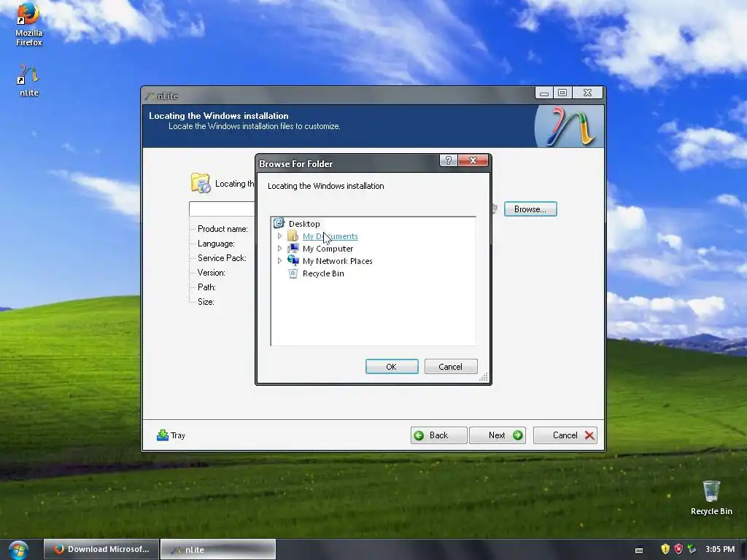This screenshot has width=747, height=560.
Task: Open Mozilla Firefox desktop shortcut
Action: pos(28,24)
